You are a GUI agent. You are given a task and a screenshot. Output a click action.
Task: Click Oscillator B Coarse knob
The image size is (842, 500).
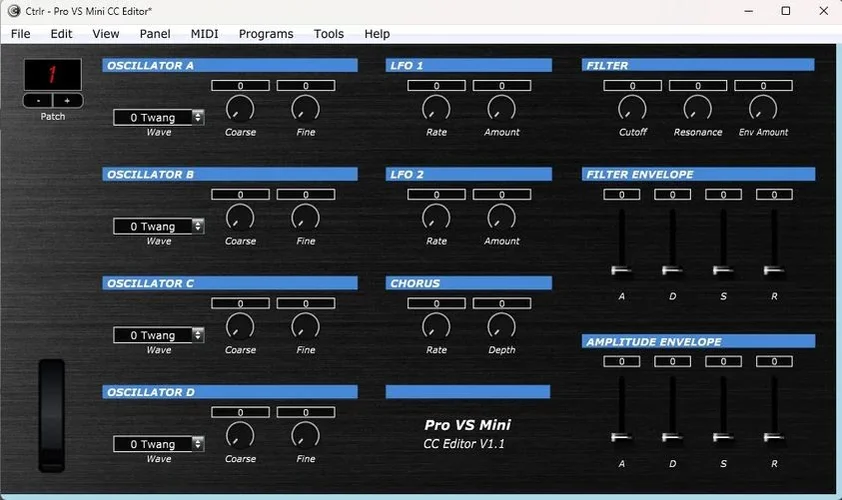point(240,218)
